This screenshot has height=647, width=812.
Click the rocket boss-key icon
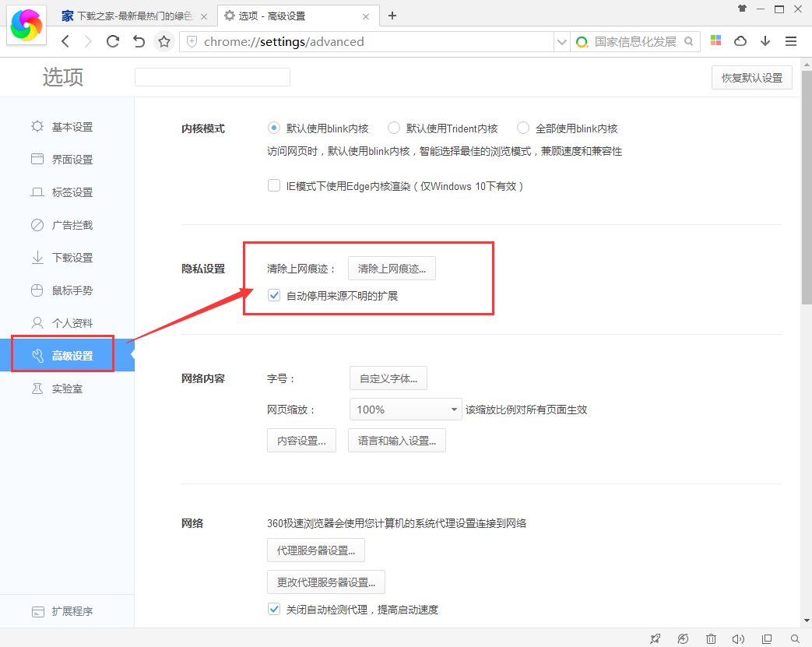tap(655, 638)
